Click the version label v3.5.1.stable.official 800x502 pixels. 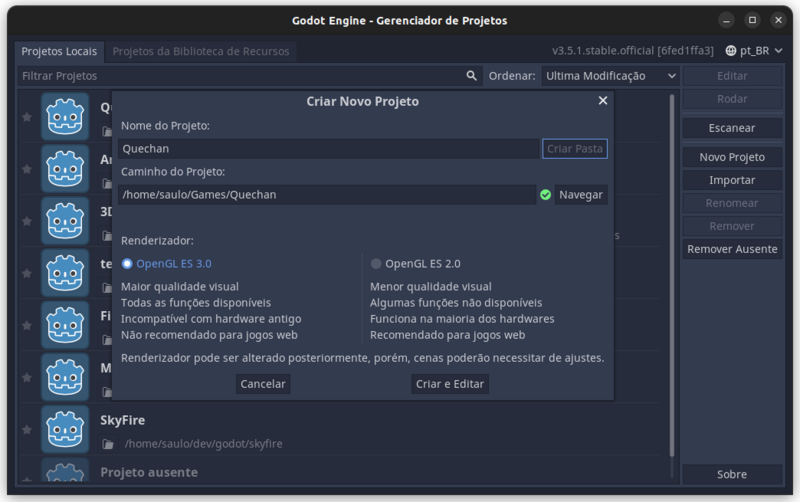[x=633, y=51]
